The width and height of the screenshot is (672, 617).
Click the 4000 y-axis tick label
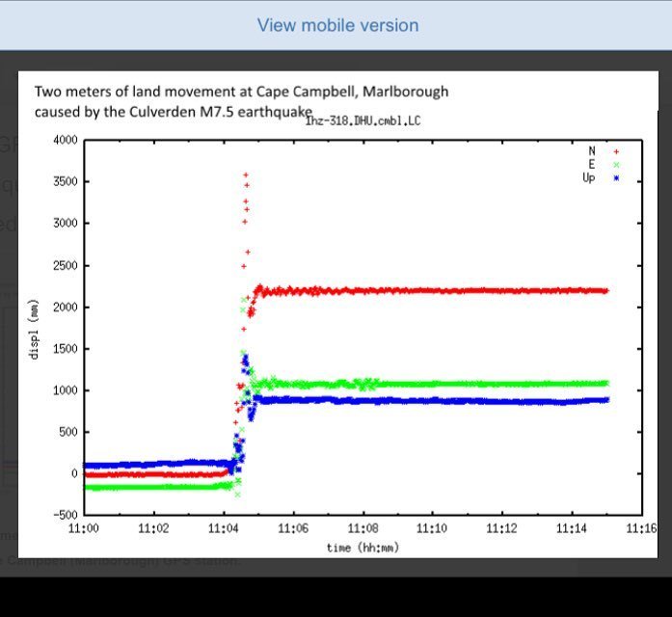tap(66, 141)
